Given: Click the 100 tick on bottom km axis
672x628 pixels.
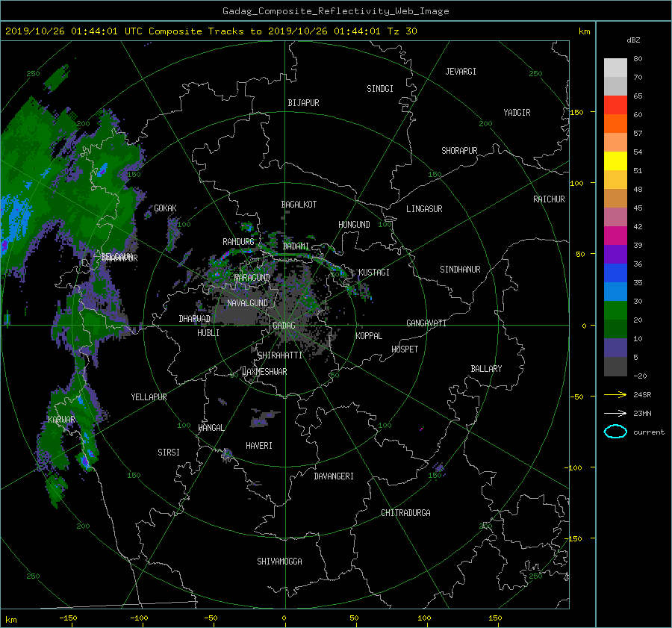Looking at the screenshot, I should click(x=424, y=618).
